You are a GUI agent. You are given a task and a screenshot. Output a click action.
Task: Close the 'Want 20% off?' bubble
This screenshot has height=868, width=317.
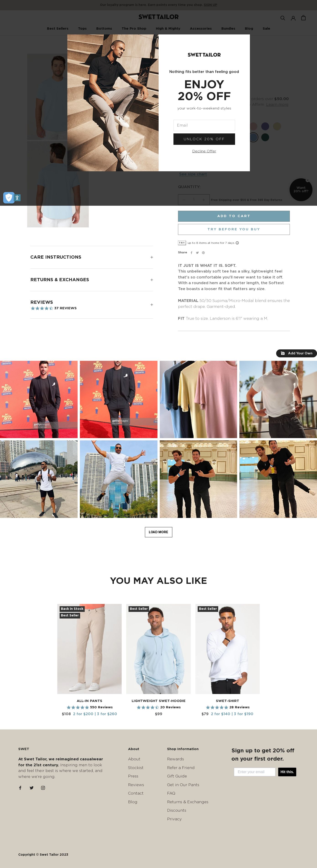click(x=307, y=180)
